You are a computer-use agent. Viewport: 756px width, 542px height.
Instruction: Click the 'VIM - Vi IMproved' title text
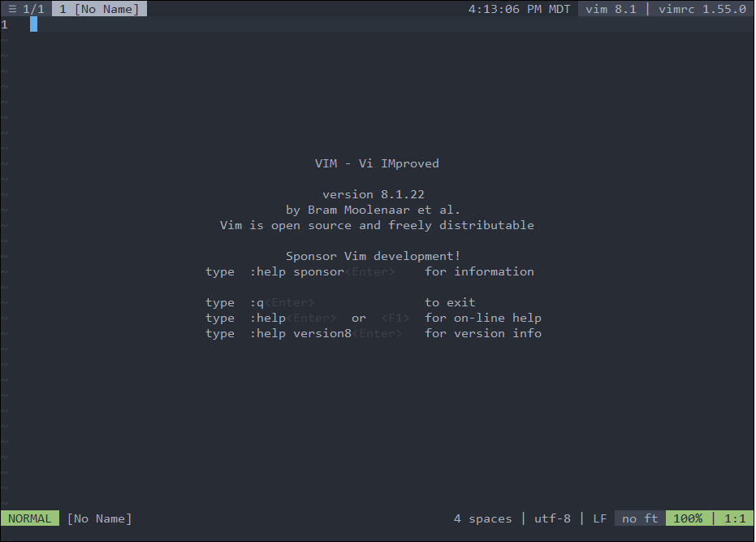pos(377,163)
